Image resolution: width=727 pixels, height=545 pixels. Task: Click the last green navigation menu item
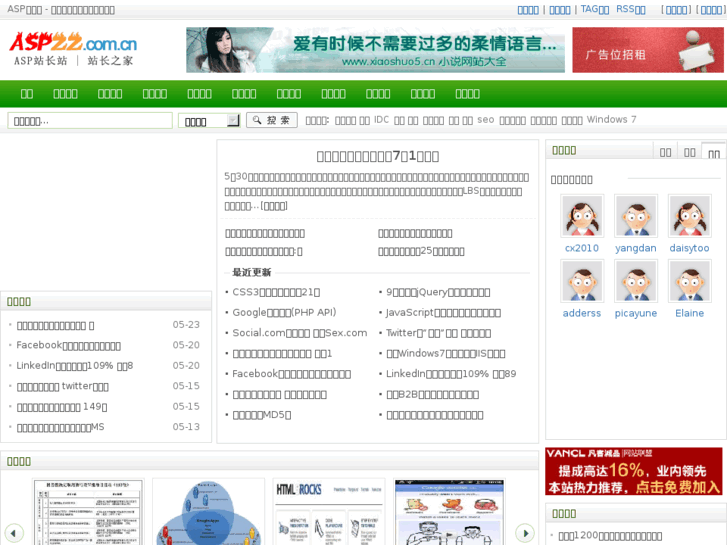point(467,94)
